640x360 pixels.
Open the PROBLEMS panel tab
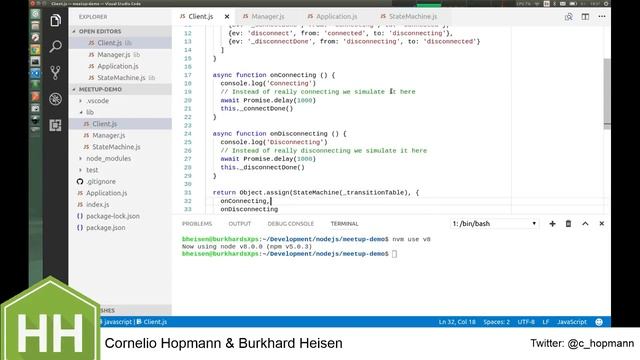coord(197,224)
